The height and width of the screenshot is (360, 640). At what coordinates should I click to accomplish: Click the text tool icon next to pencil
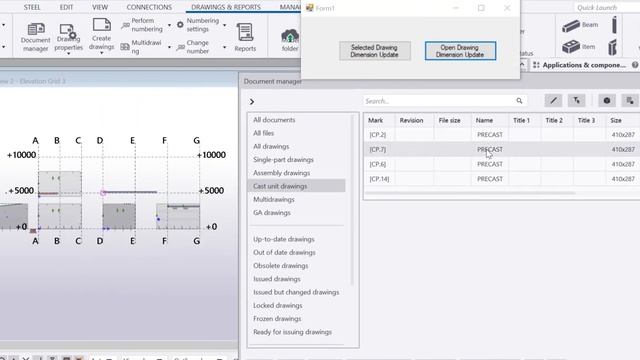tap(576, 100)
